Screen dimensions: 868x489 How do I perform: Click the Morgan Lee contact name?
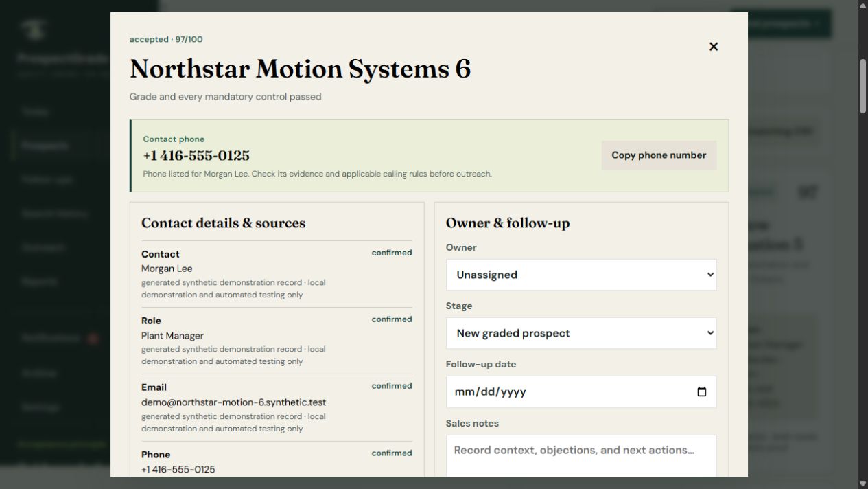click(x=167, y=269)
